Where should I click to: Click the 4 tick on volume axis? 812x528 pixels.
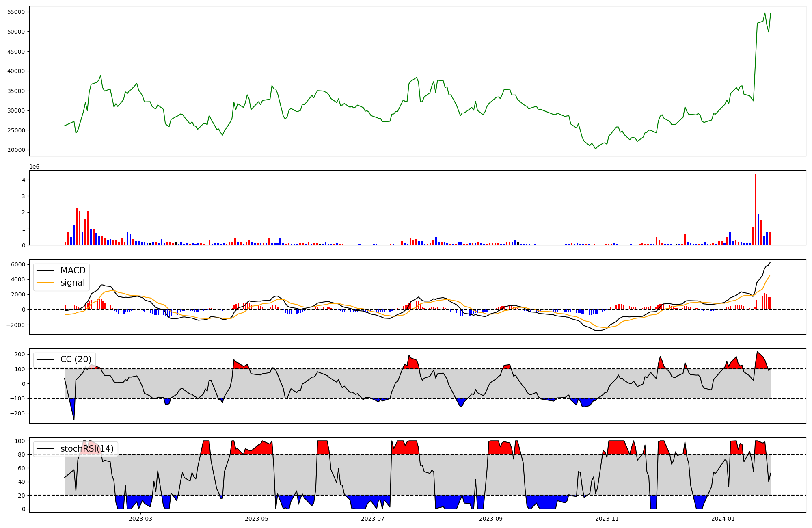tap(24, 180)
